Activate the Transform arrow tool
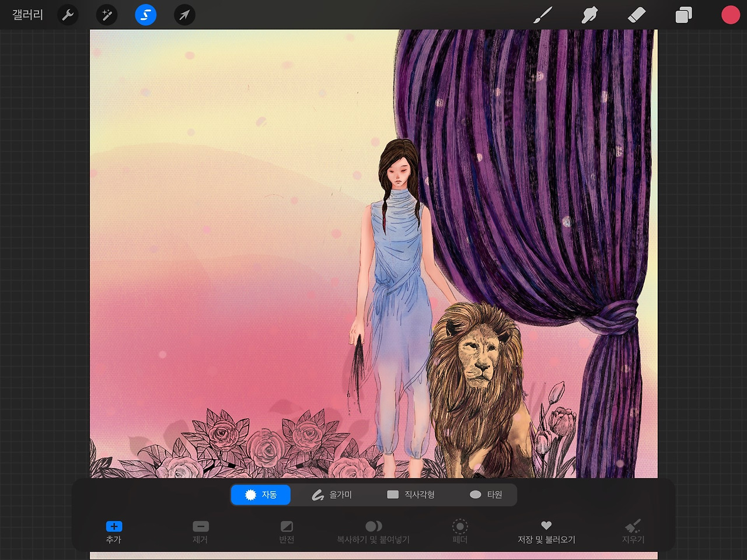The height and width of the screenshot is (560, 747). click(x=184, y=15)
